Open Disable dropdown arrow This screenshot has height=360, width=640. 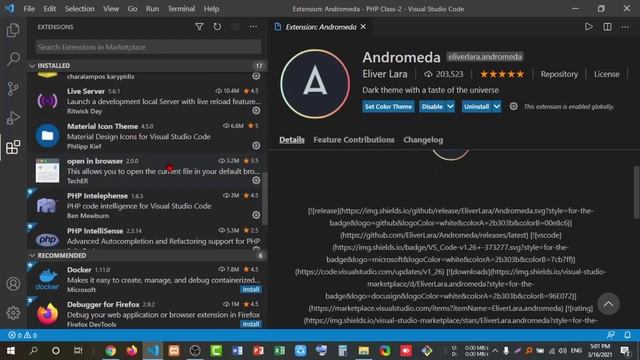pos(450,107)
